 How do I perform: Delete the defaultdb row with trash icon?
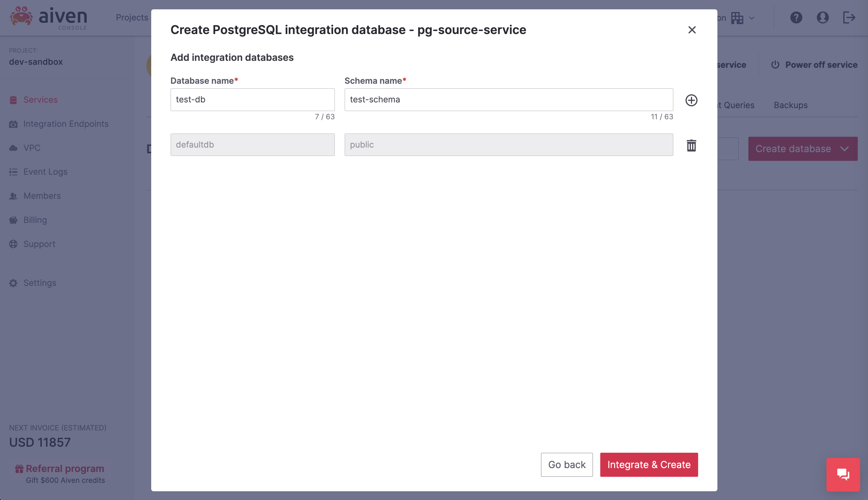(x=691, y=145)
